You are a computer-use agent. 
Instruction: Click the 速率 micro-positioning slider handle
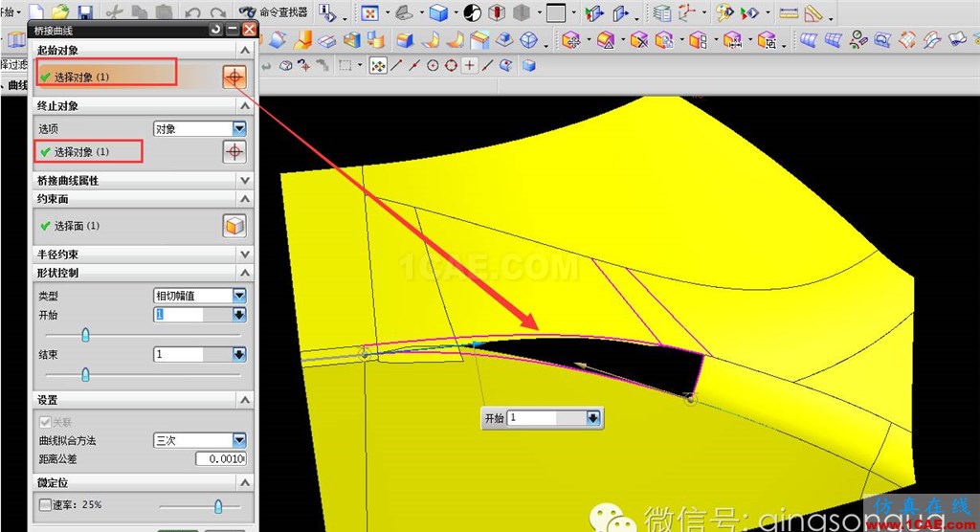[x=218, y=506]
